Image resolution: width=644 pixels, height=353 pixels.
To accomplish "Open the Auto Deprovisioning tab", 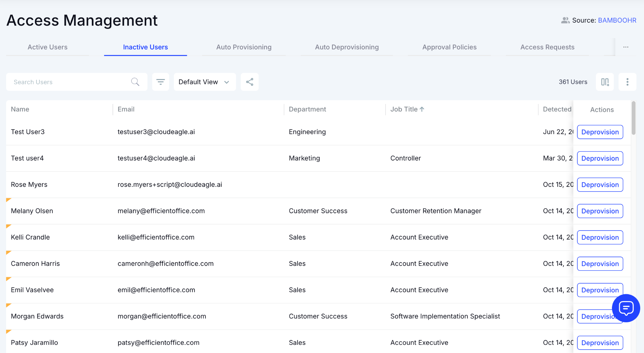I will tap(347, 47).
